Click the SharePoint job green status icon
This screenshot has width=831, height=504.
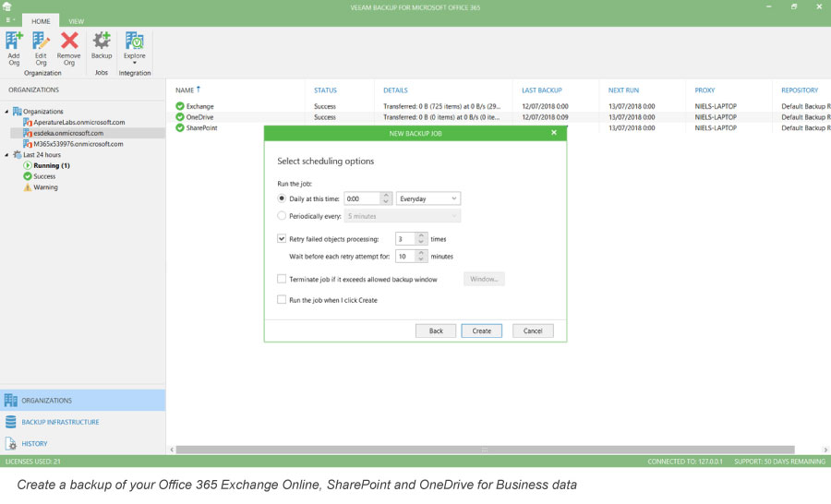pyautogui.click(x=180, y=127)
